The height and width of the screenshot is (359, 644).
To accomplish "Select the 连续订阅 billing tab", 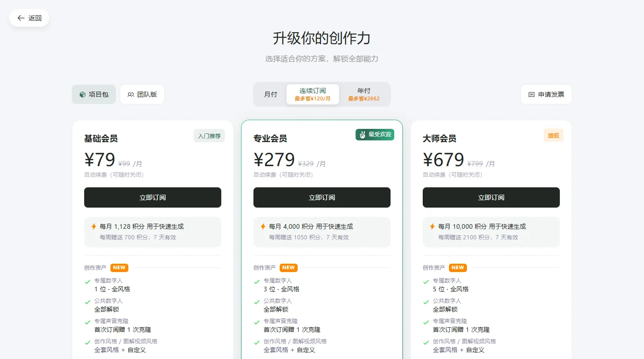I will (313, 94).
